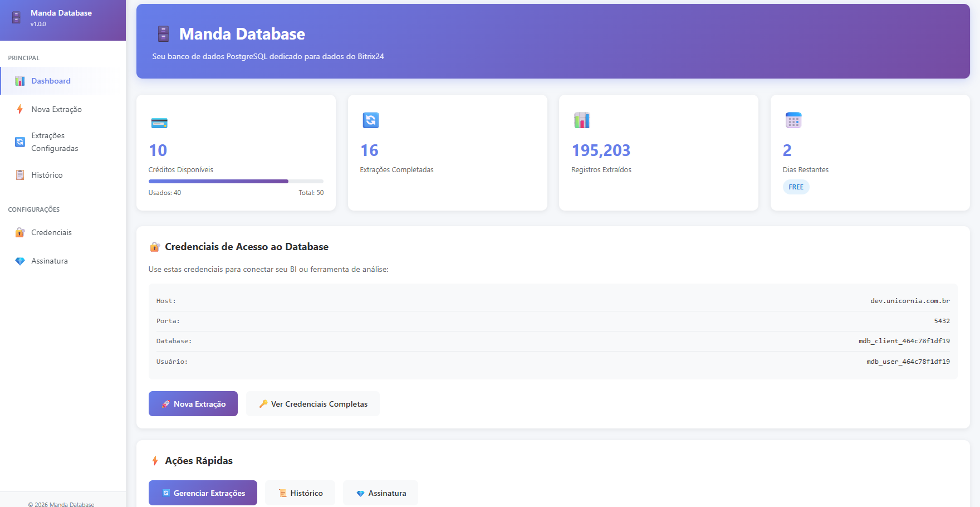Click the Histórico quick action button
The width and height of the screenshot is (980, 507).
[300, 493]
